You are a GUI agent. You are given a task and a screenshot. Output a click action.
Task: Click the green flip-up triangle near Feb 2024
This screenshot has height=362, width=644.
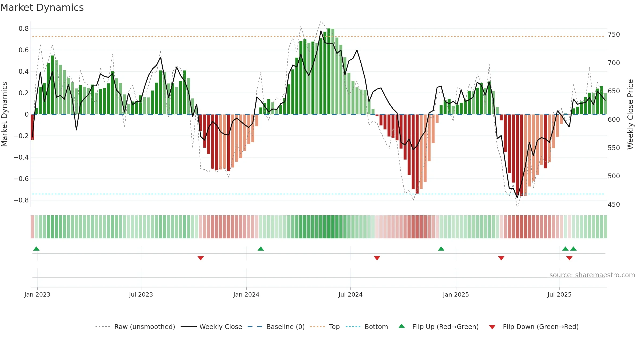pos(261,249)
